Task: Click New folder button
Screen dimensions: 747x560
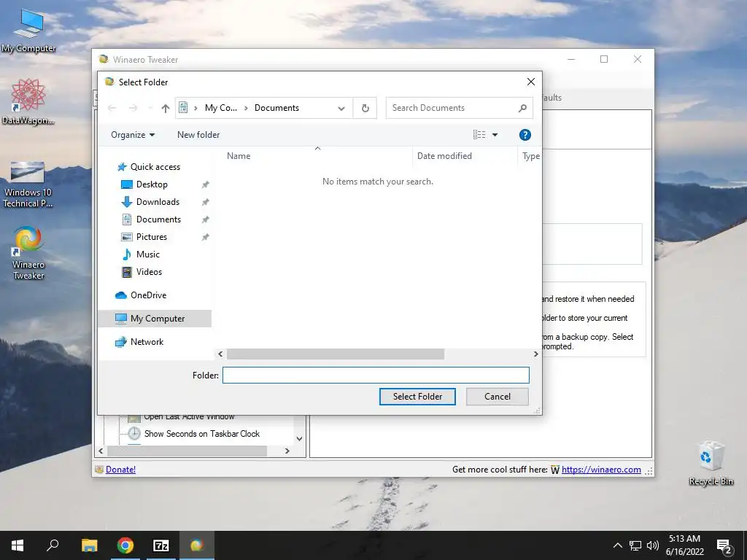Action: (198, 135)
